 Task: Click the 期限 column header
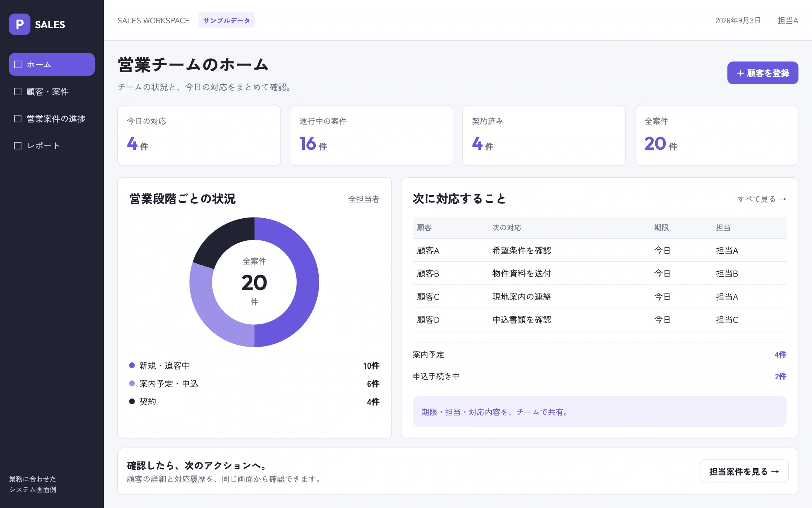point(661,228)
